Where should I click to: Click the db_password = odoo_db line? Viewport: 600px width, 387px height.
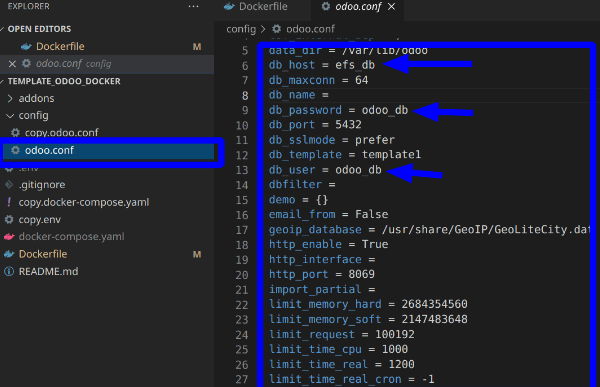tap(338, 110)
